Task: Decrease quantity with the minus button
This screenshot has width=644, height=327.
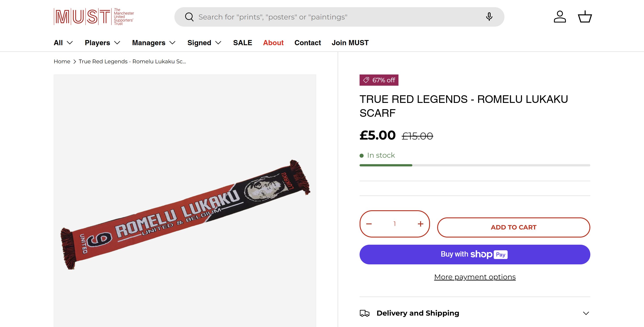Action: [x=369, y=224]
